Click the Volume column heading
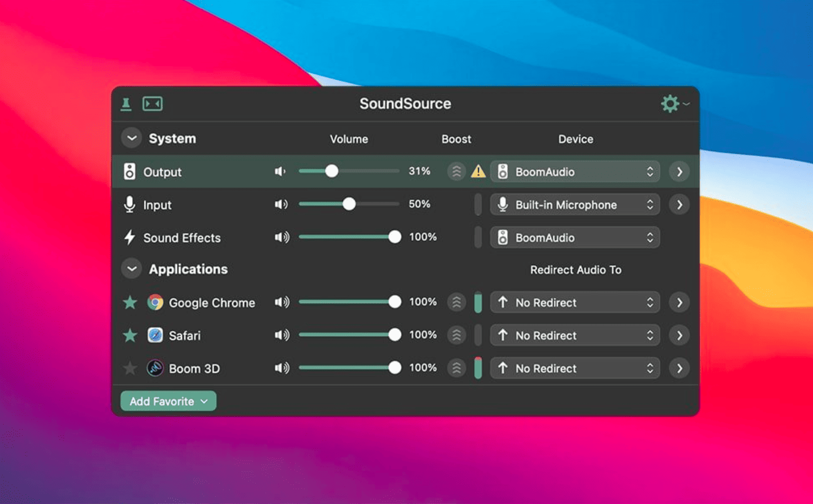 point(349,139)
